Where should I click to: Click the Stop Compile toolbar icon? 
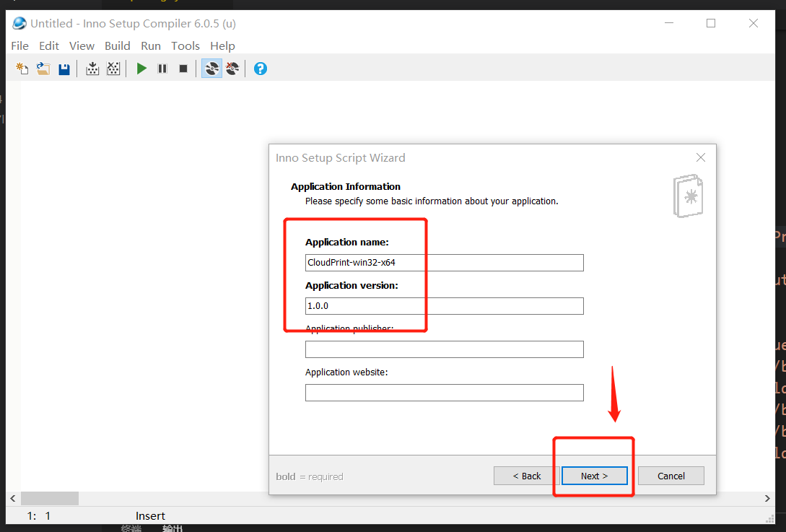pyautogui.click(x=114, y=69)
